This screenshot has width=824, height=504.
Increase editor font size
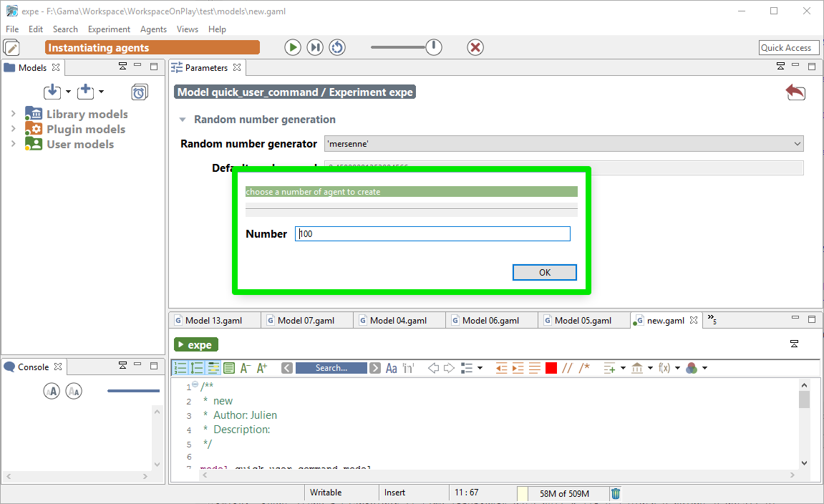[262, 368]
